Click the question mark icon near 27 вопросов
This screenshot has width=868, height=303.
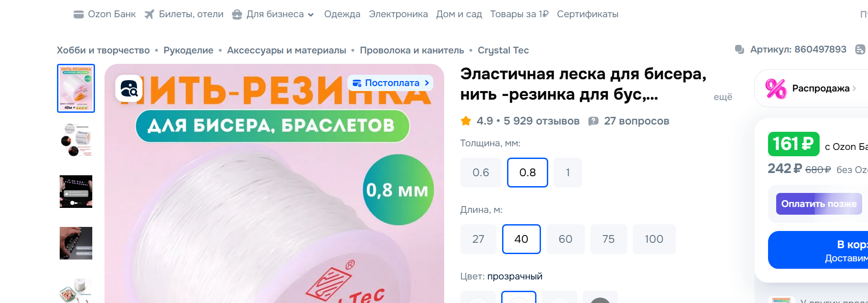click(593, 121)
